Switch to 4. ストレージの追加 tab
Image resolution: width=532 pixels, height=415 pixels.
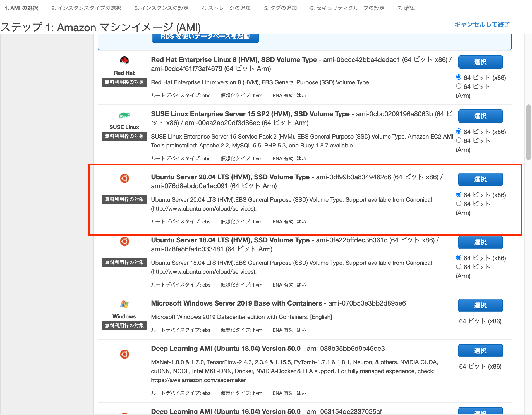tap(226, 8)
